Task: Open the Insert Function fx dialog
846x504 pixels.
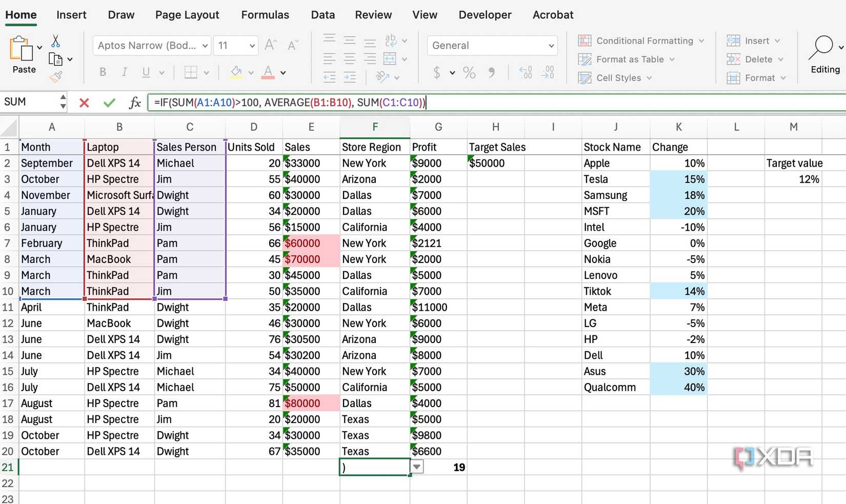Action: pos(135,103)
